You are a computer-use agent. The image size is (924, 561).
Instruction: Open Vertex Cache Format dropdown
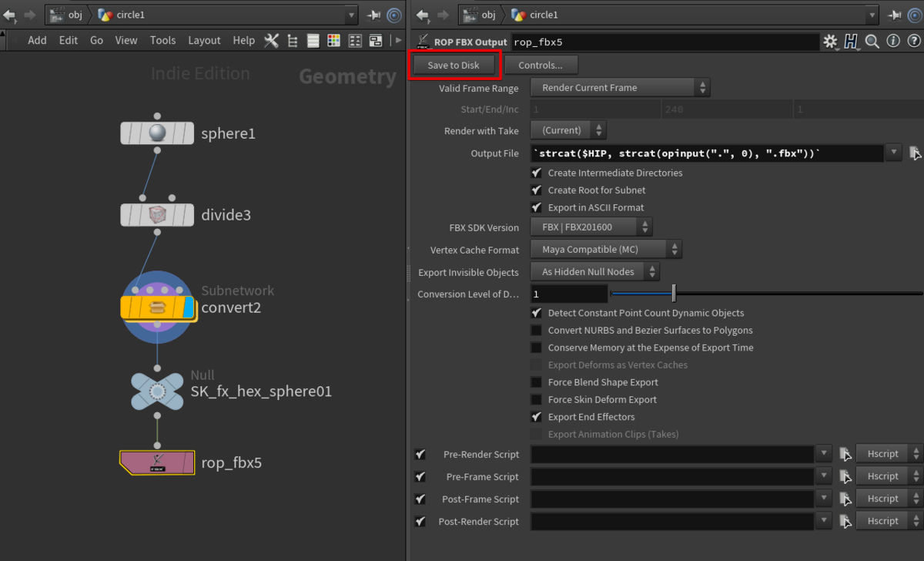coord(606,249)
